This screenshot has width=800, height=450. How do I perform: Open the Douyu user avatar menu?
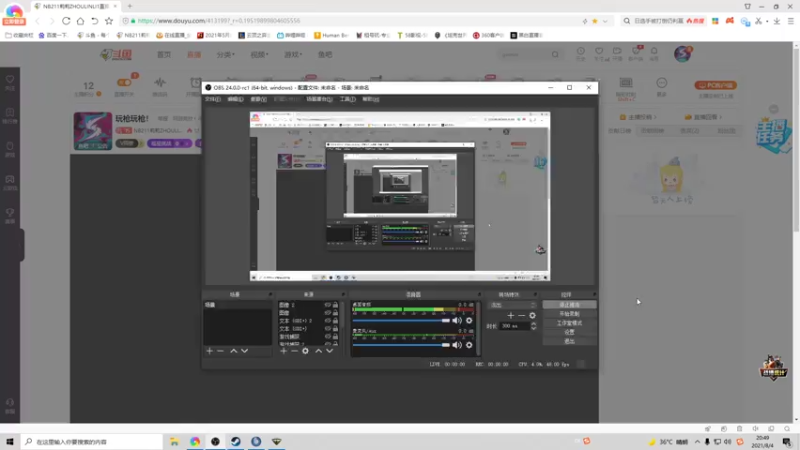[x=683, y=54]
